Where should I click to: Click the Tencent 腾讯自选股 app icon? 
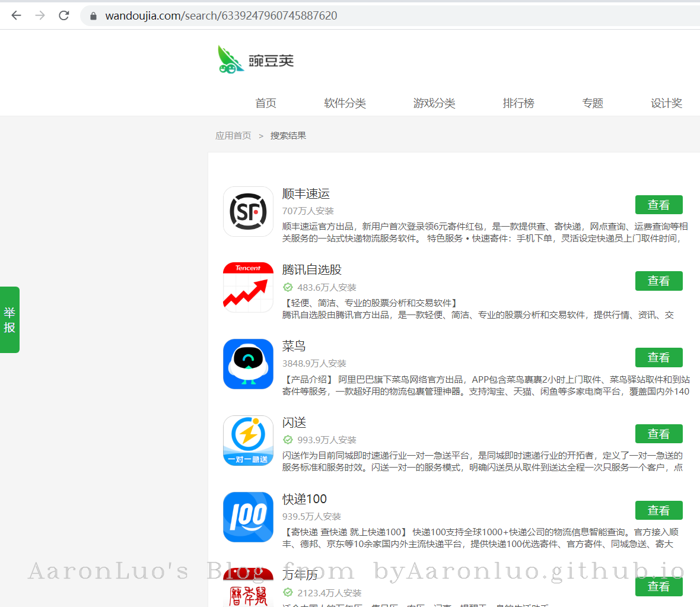248,287
